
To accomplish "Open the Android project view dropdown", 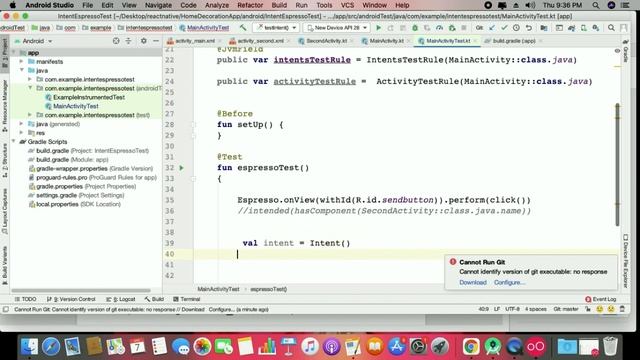I will (x=33, y=41).
